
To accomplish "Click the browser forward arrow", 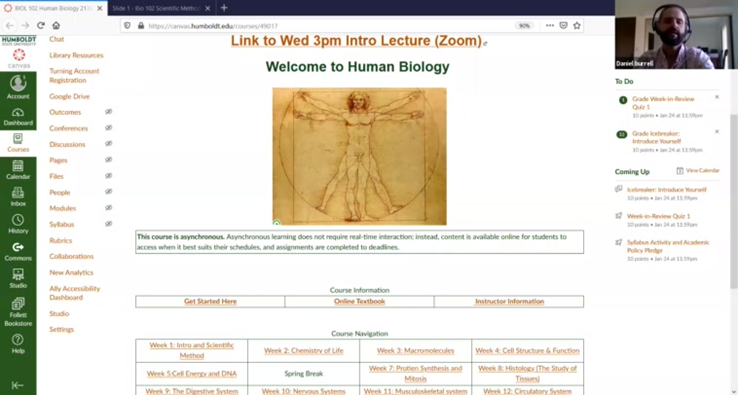I will tap(25, 25).
